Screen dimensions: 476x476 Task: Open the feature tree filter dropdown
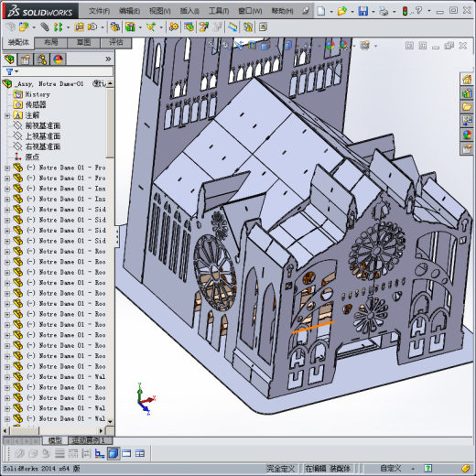(x=12, y=71)
